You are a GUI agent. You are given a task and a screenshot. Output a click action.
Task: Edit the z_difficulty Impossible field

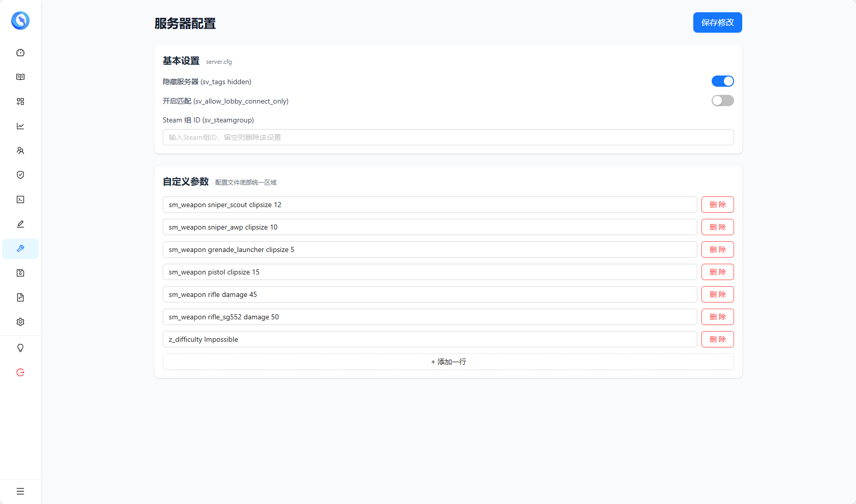[x=430, y=339]
